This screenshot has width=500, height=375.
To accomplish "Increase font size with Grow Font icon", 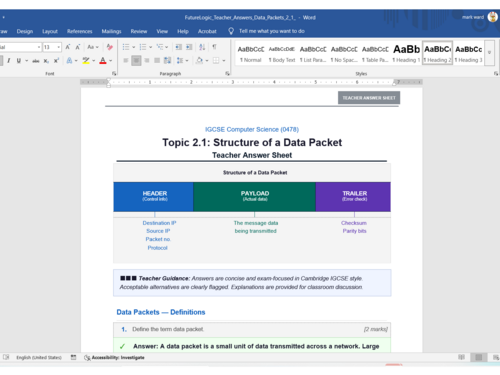I will (x=68, y=47).
